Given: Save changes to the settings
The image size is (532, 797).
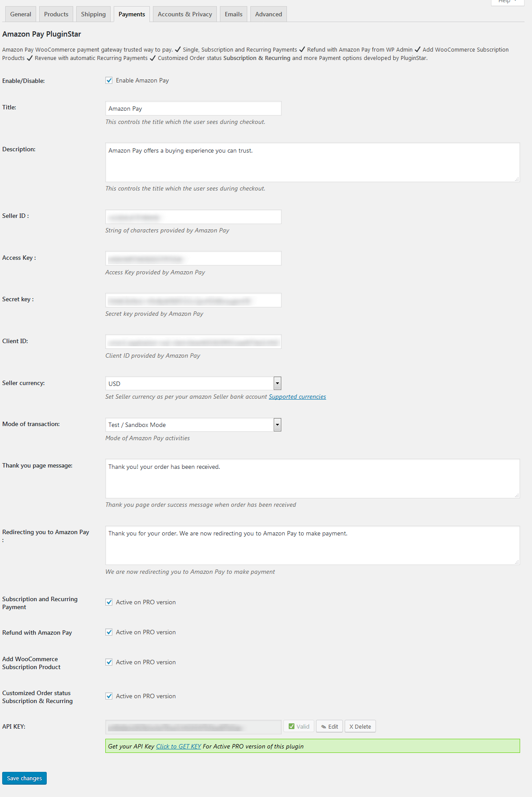Looking at the screenshot, I should (24, 778).
